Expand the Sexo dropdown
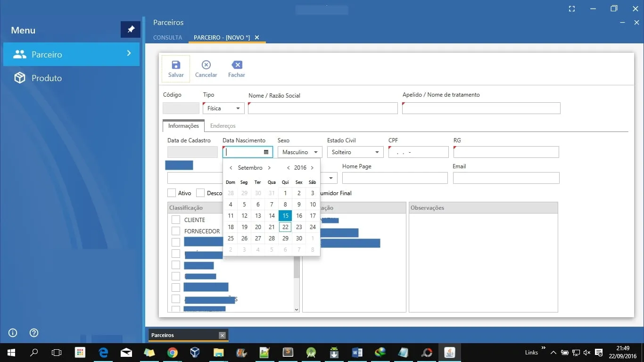The width and height of the screenshot is (644, 362). tap(300, 152)
